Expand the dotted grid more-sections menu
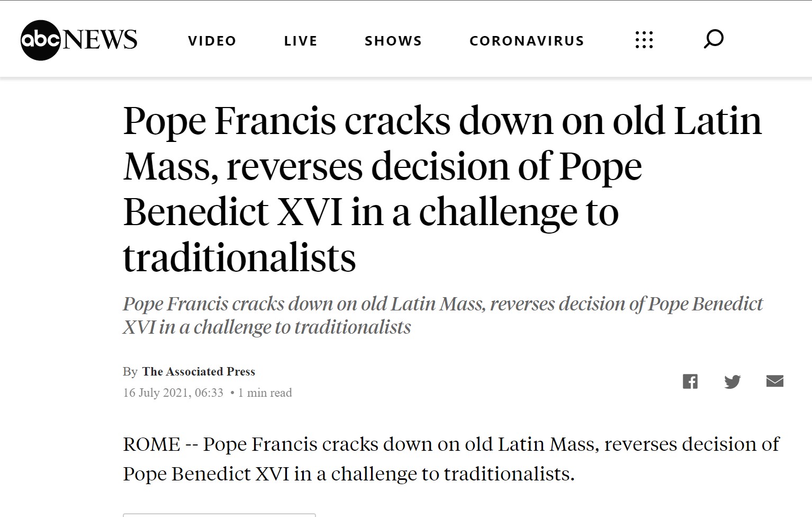 click(x=644, y=40)
